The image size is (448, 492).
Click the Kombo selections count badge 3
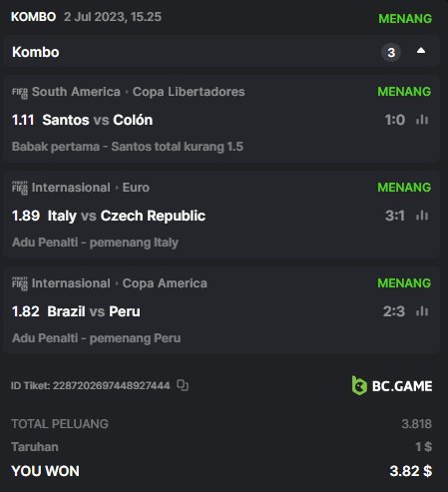[391, 52]
